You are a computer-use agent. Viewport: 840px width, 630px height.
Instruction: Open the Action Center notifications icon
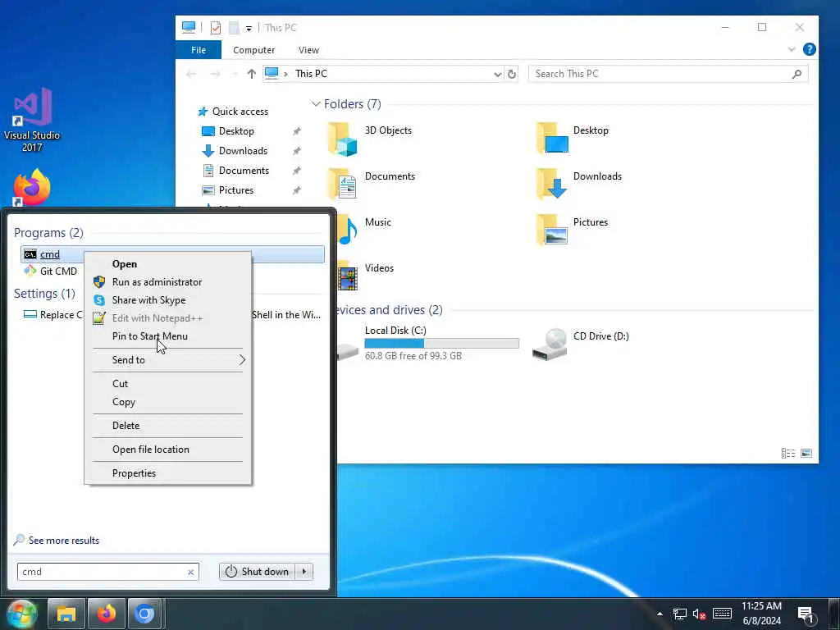806,614
